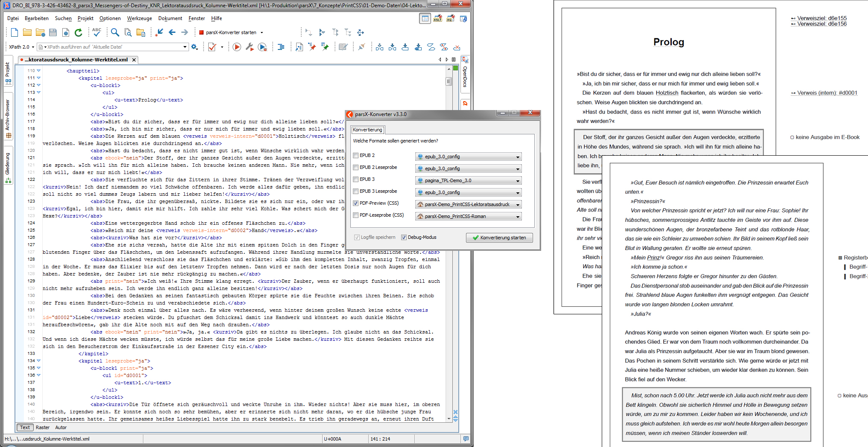
Task: Open the EPUB 2 epub_3.0_config dropdown
Action: pyautogui.click(x=468, y=157)
